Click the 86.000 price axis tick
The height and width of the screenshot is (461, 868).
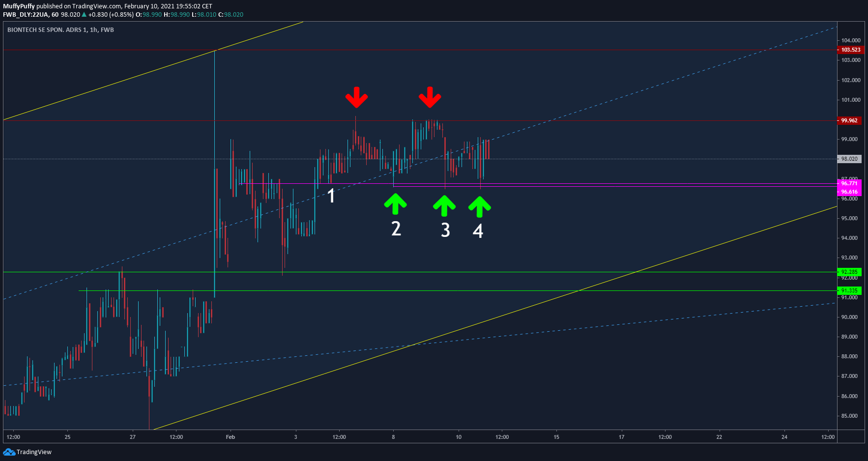pos(849,396)
